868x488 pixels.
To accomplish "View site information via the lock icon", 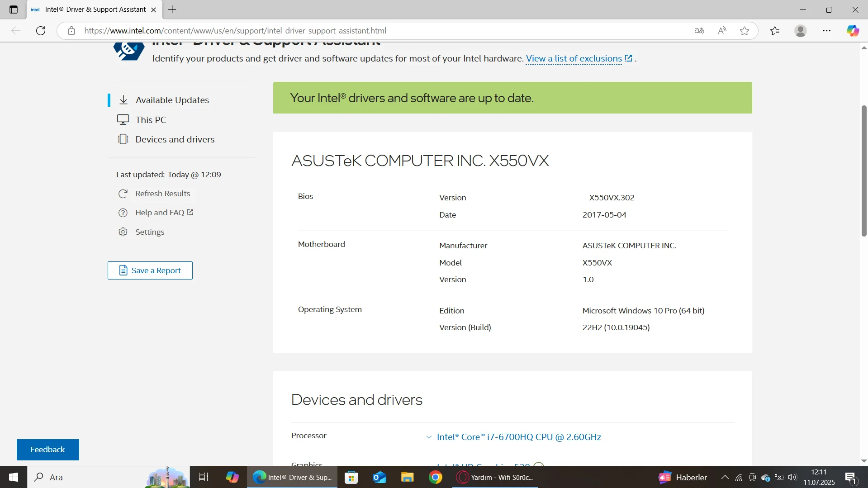I will [x=71, y=31].
